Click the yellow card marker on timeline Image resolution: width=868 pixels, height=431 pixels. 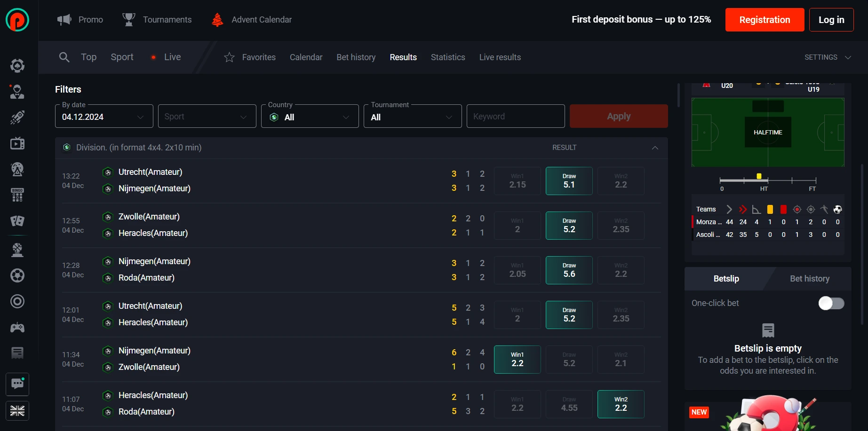(759, 176)
